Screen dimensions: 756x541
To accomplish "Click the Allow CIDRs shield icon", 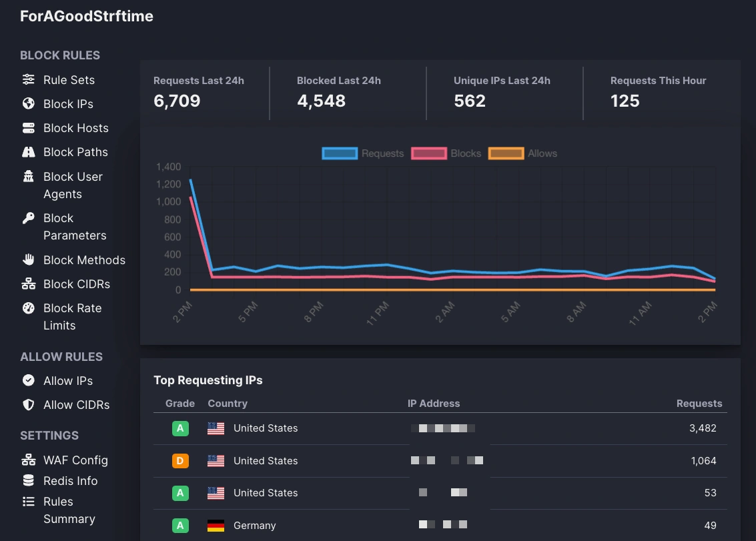I will (x=29, y=404).
